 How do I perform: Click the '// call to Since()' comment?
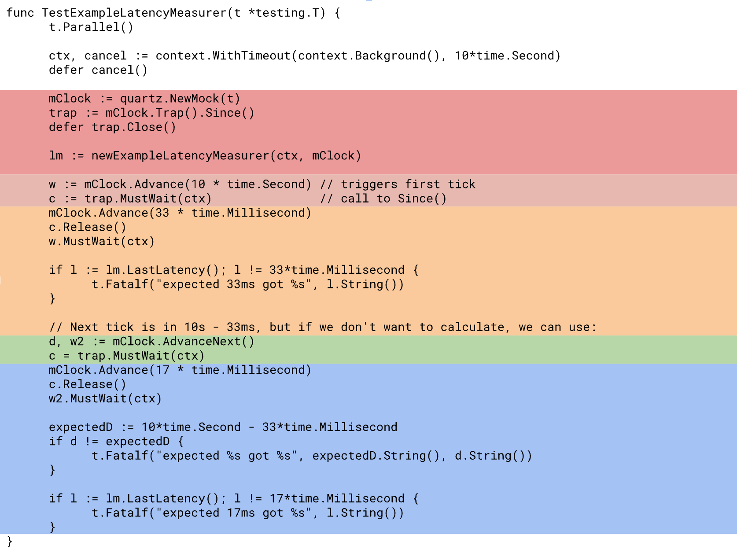tap(383, 199)
